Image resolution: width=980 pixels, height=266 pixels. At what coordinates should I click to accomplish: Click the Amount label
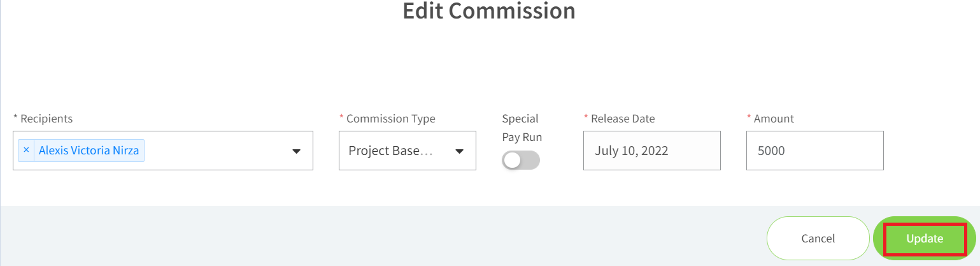pos(770,119)
